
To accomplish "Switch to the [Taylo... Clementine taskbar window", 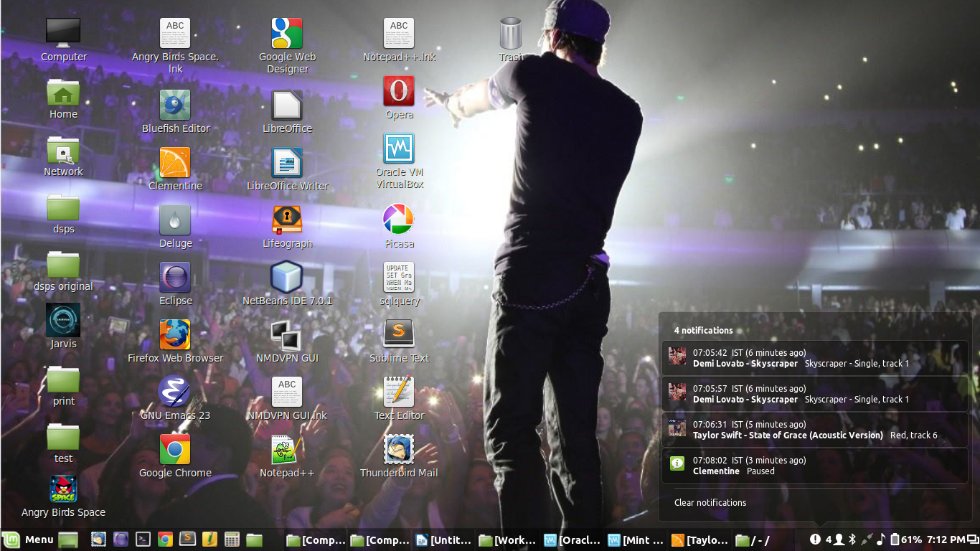I will (701, 540).
